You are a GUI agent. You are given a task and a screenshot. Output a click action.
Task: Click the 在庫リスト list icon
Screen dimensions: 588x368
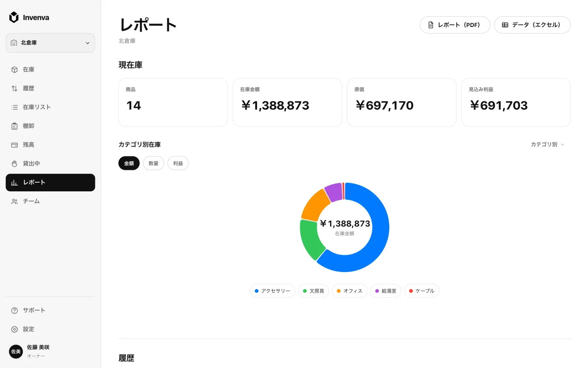tap(14, 107)
